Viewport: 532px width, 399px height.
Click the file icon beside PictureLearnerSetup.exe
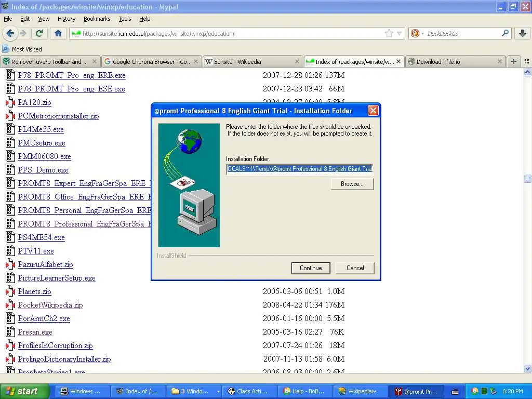10,278
